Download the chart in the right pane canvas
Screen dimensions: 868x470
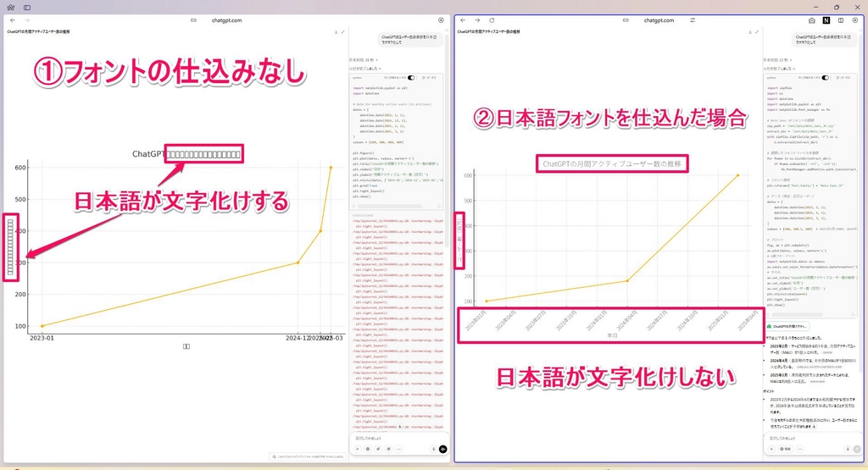(749, 32)
